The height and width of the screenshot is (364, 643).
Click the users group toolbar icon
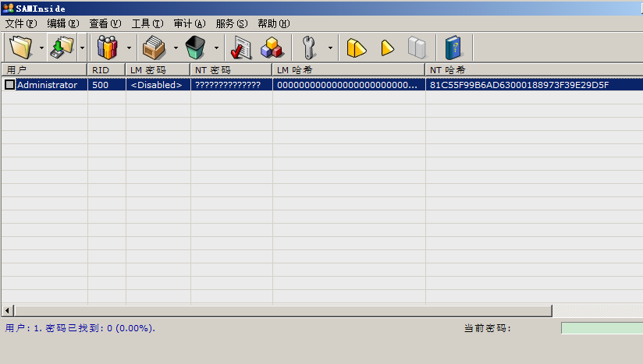point(108,48)
